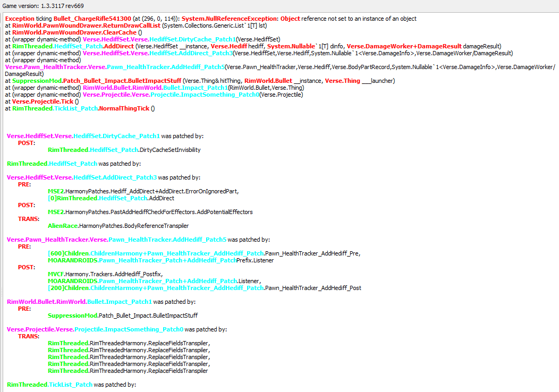Screen dimensions: 559x392
Task: Click 'MOARANDROIDS...AddHediff_Patch.Listener' postfix entry
Action: 155,281
